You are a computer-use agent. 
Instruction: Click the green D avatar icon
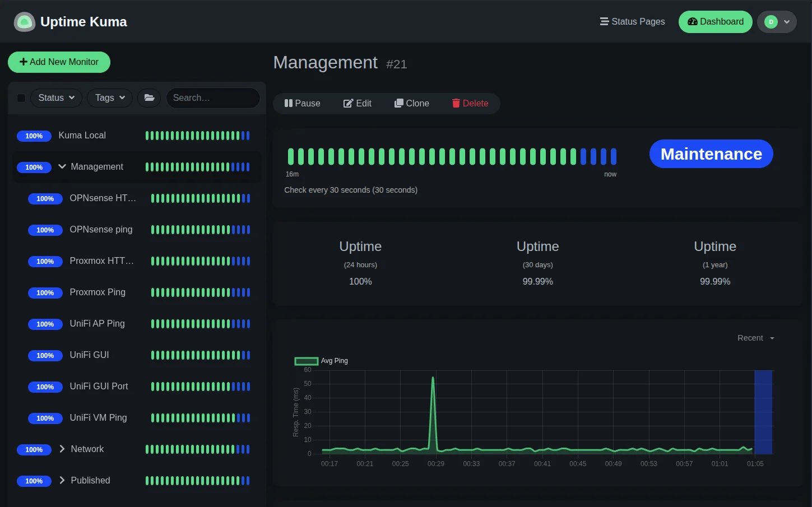pyautogui.click(x=770, y=21)
